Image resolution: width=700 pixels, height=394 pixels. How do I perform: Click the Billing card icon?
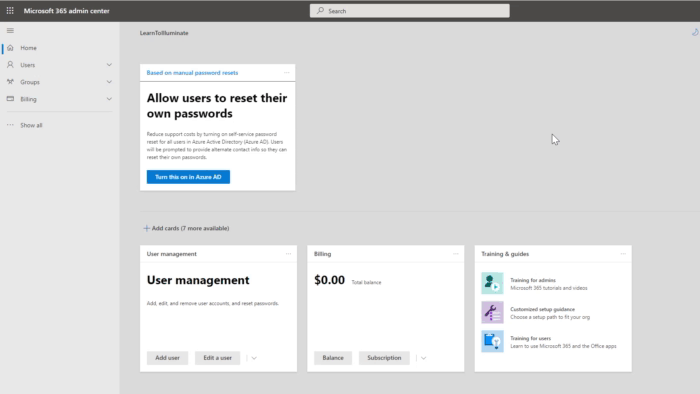(x=10, y=99)
